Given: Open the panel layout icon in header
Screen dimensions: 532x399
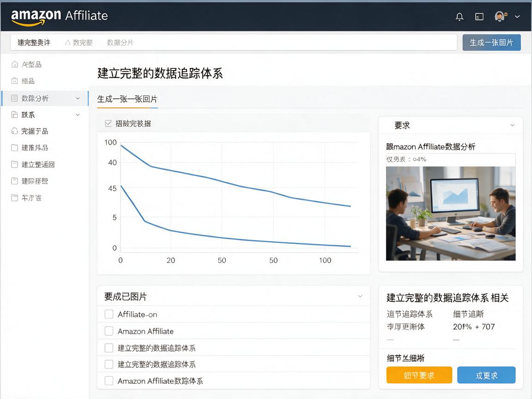Looking at the screenshot, I should click(479, 17).
